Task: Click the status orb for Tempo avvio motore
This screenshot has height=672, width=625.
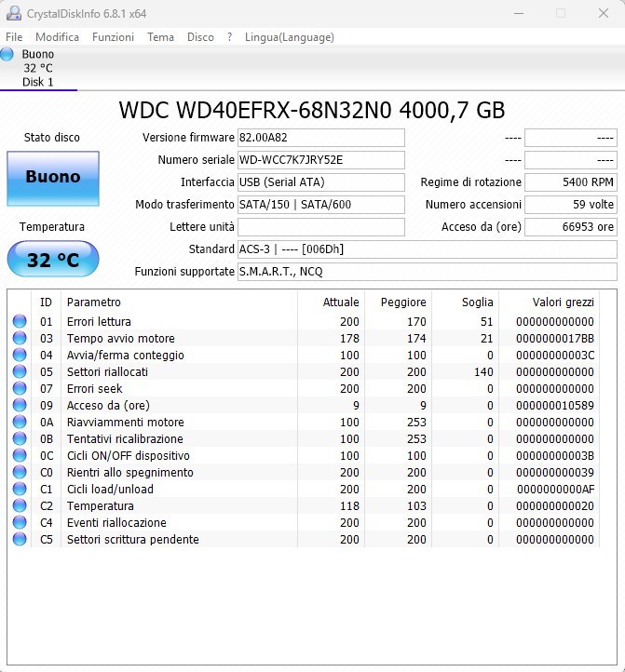Action: pos(20,338)
